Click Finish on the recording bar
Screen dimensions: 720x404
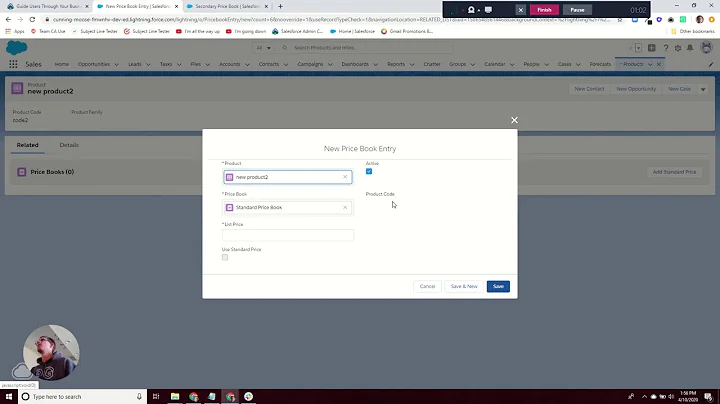tap(544, 10)
